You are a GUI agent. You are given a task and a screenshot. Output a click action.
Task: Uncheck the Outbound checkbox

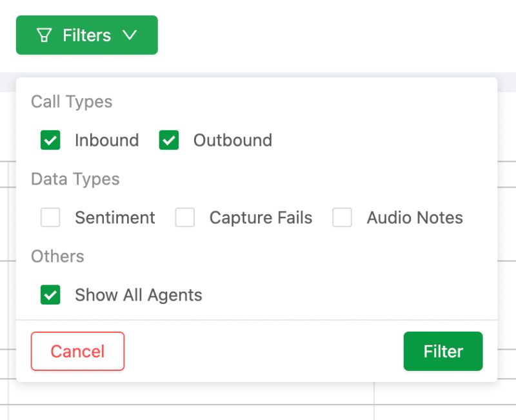pyautogui.click(x=169, y=140)
